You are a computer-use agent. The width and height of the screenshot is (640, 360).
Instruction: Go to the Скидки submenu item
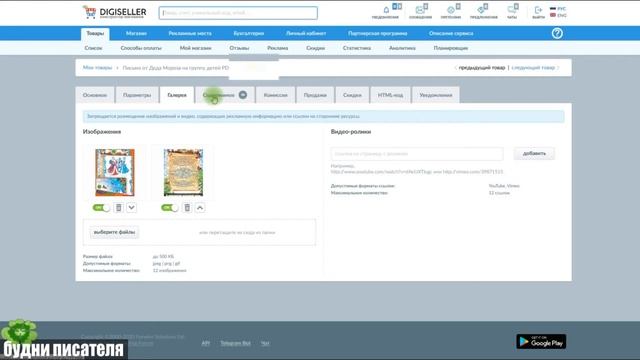316,48
